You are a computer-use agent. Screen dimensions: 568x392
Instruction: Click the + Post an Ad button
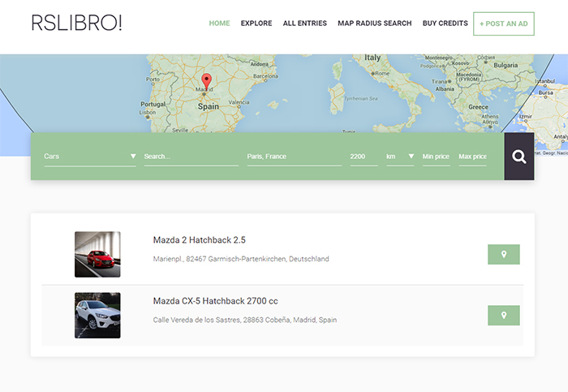pos(504,24)
